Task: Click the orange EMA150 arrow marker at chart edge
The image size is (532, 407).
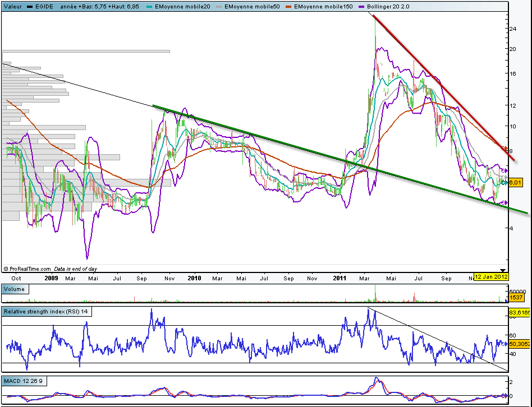Action: pyautogui.click(x=505, y=149)
